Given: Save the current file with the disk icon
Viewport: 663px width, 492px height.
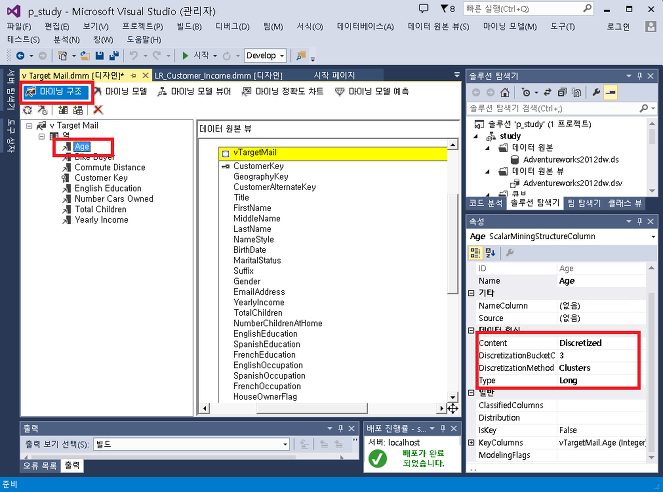Looking at the screenshot, I should click(100, 55).
